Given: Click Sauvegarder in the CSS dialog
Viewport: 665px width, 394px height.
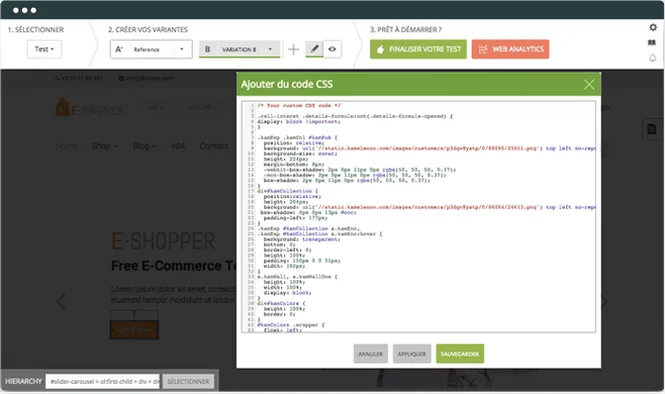Looking at the screenshot, I should [460, 354].
